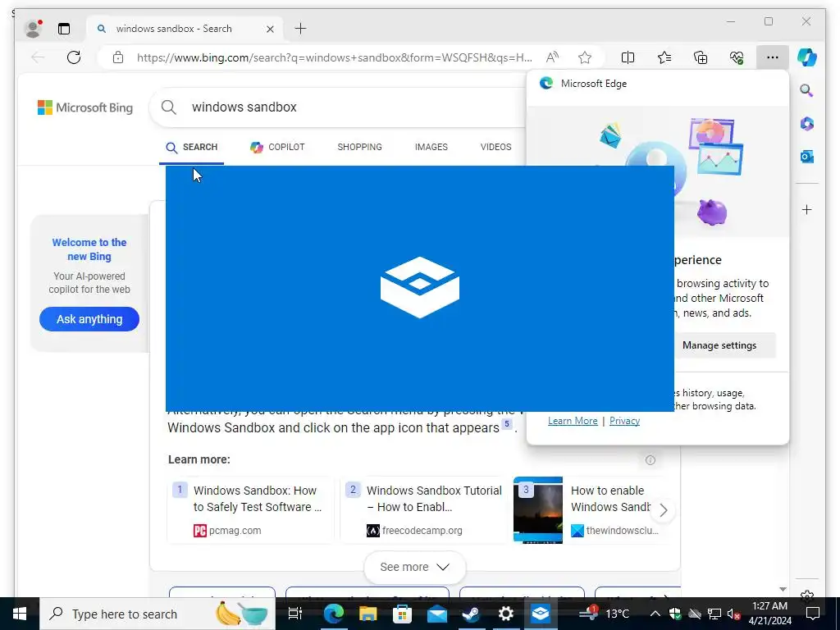Viewport: 840px width, 630px height.
Task: Switch to the Images tab
Action: tap(431, 147)
